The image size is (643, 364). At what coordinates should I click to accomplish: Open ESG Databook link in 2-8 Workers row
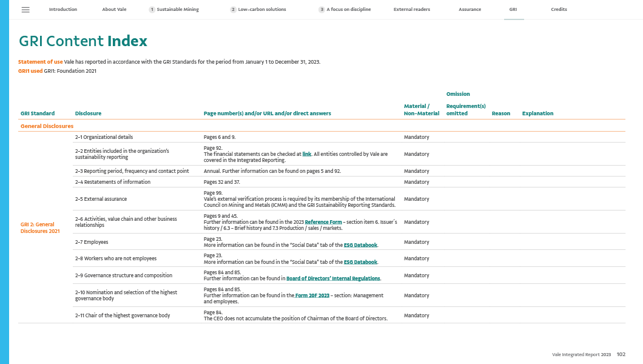(361, 262)
